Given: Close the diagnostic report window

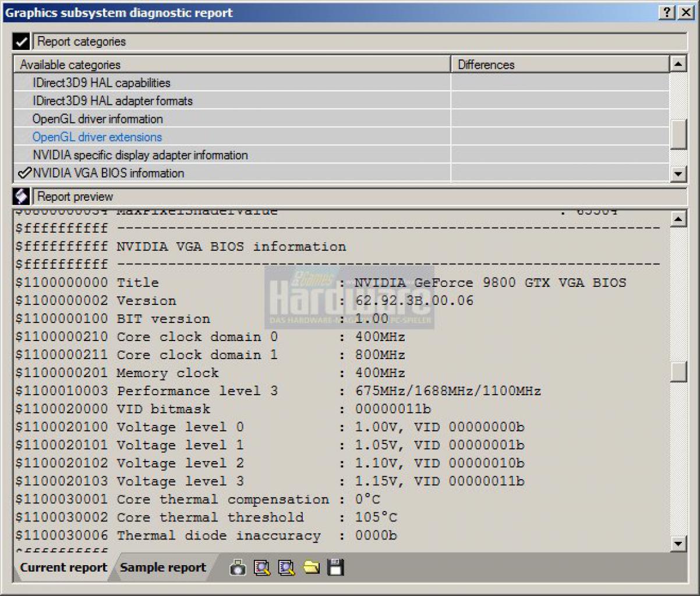Looking at the screenshot, I should (685, 12).
